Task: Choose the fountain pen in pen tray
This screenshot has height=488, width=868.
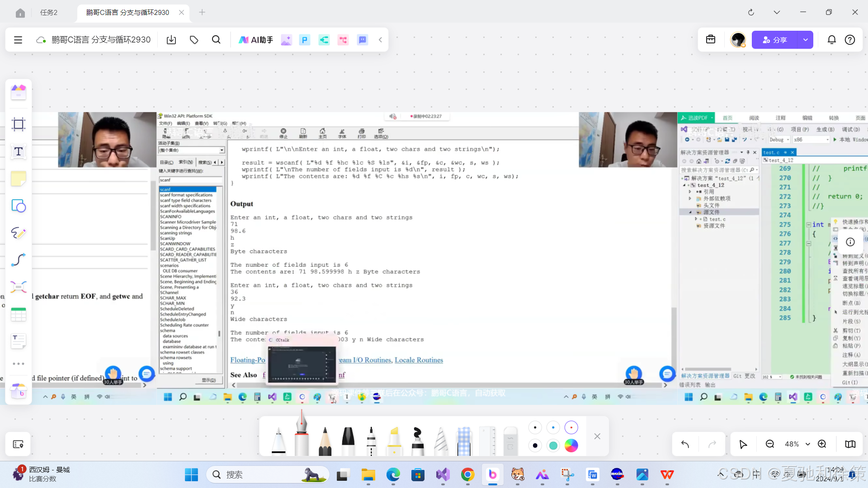Action: click(x=301, y=436)
